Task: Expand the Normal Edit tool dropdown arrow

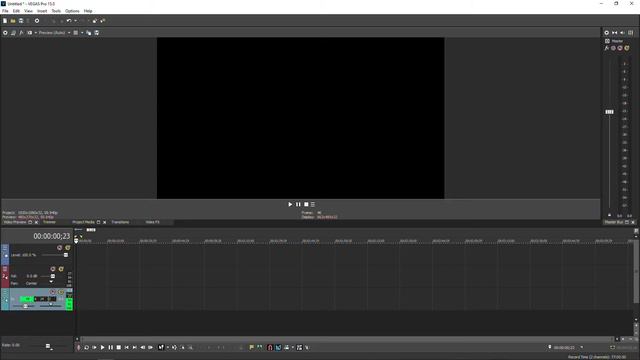Action: (x=167, y=347)
